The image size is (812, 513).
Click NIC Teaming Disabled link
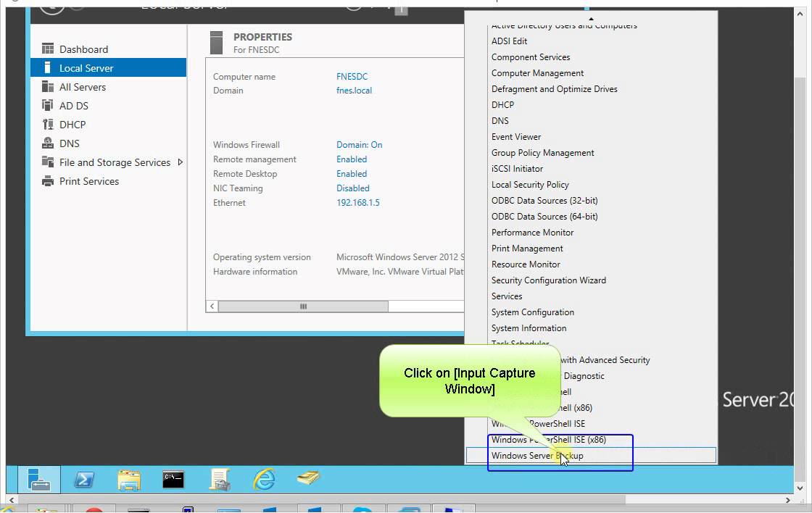[x=352, y=188]
